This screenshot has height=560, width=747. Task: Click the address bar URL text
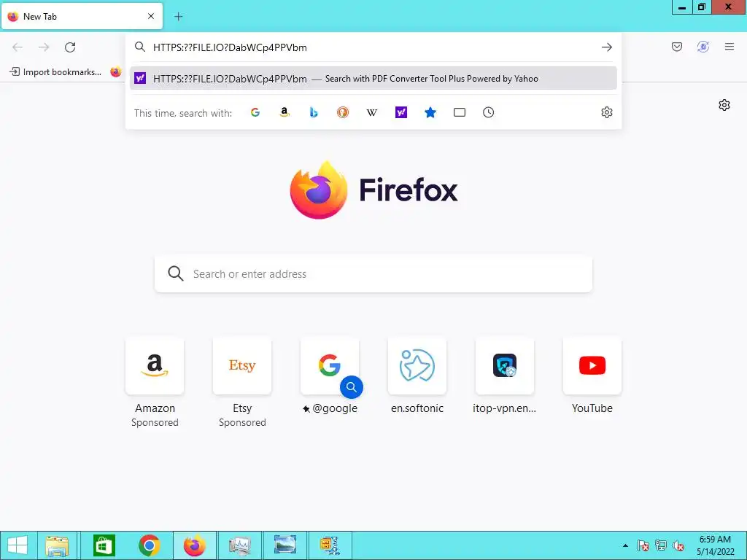pyautogui.click(x=230, y=47)
